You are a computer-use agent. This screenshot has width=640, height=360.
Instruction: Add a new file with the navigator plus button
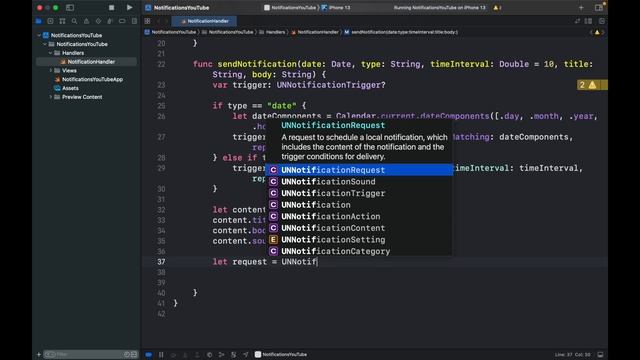(39, 354)
